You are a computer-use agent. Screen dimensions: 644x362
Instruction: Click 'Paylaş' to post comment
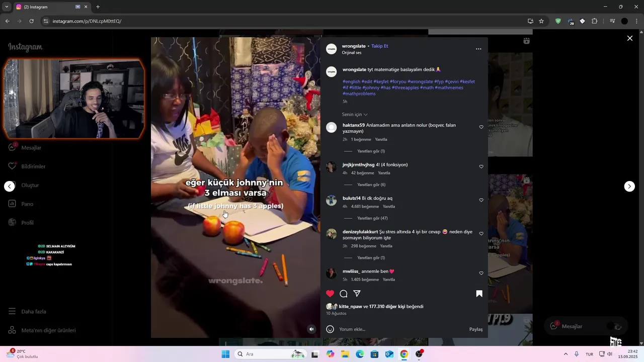(x=476, y=329)
